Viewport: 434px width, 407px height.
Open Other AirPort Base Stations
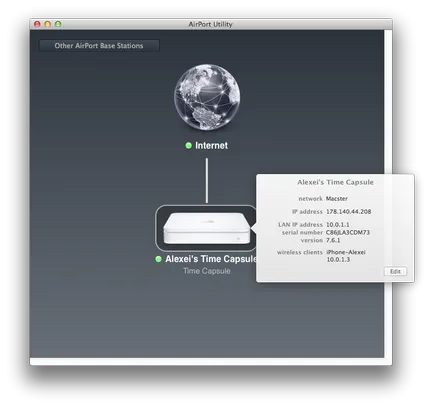tap(99, 46)
